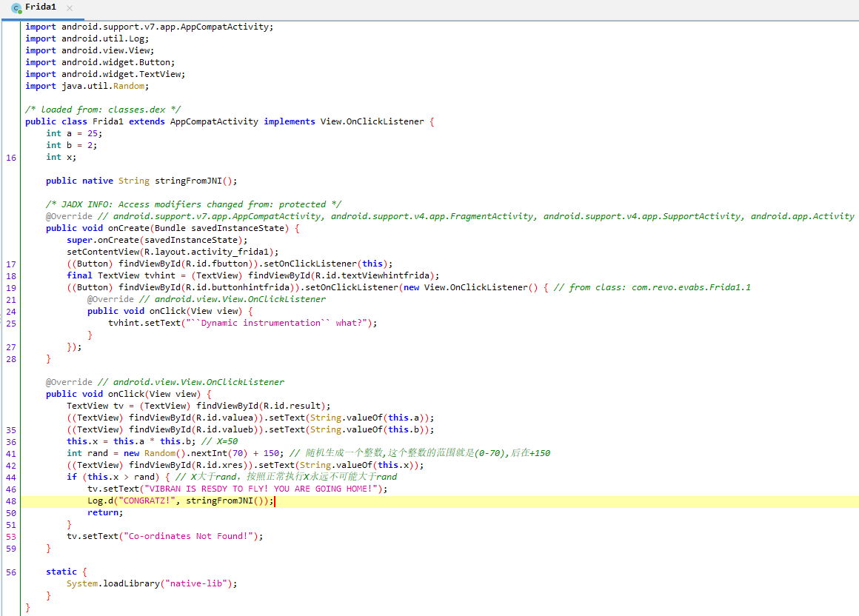Click the 'this.x = this.a * this.b' line
The height and width of the screenshot is (616, 859).
(x=131, y=441)
